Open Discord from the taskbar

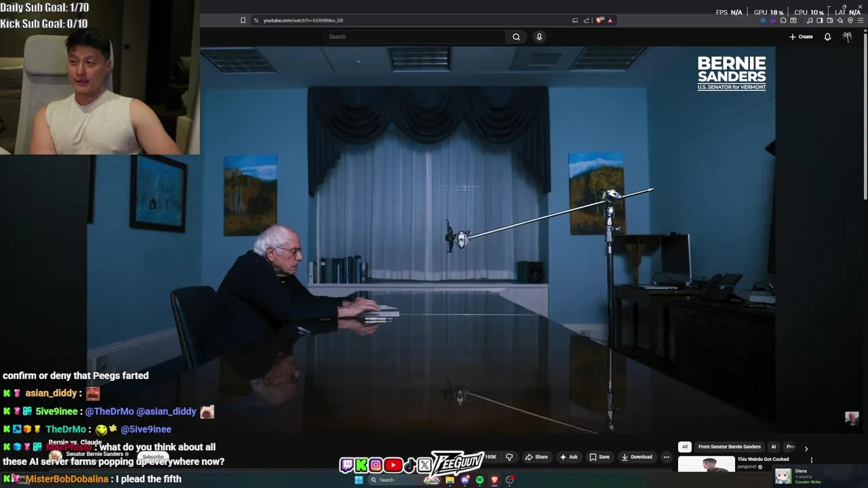pos(465,480)
